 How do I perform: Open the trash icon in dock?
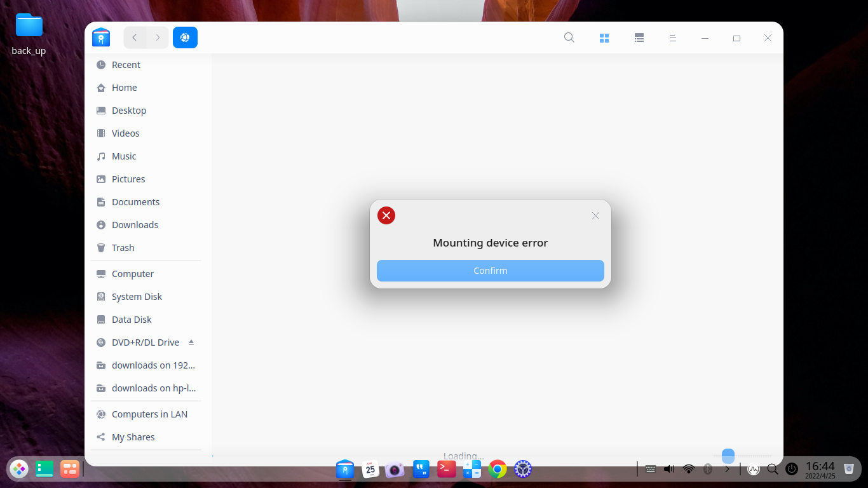tap(849, 470)
